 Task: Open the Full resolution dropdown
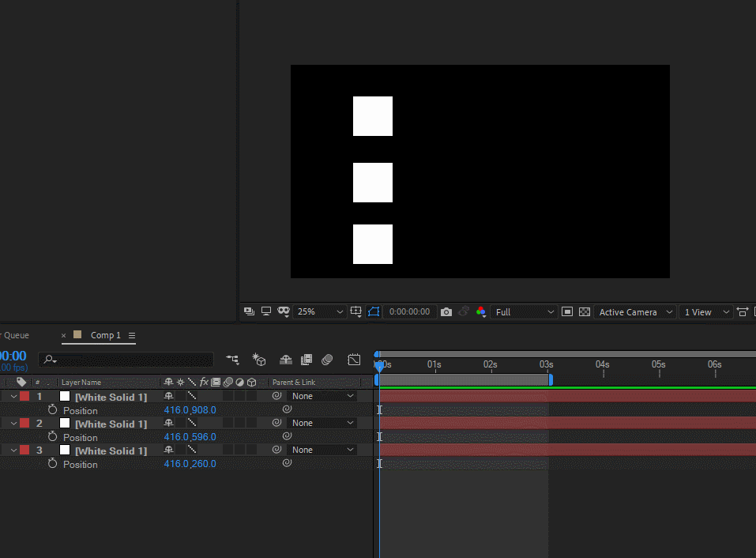pyautogui.click(x=524, y=312)
